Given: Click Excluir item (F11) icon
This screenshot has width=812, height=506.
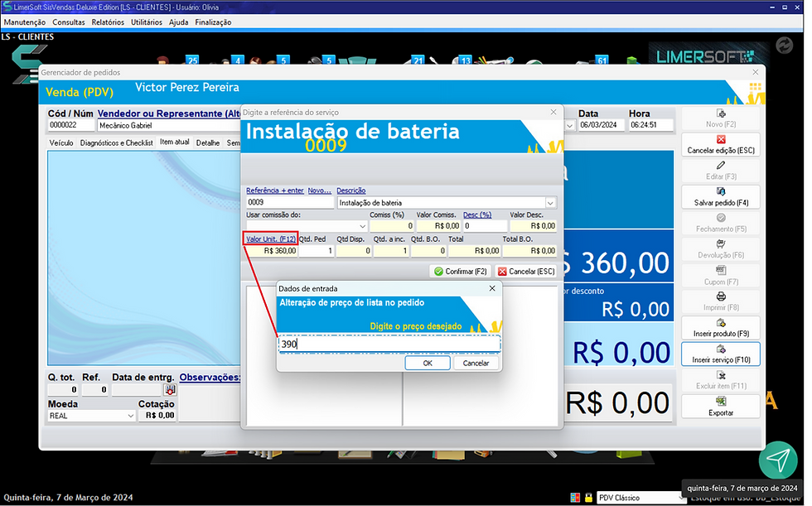Looking at the screenshot, I should [721, 374].
